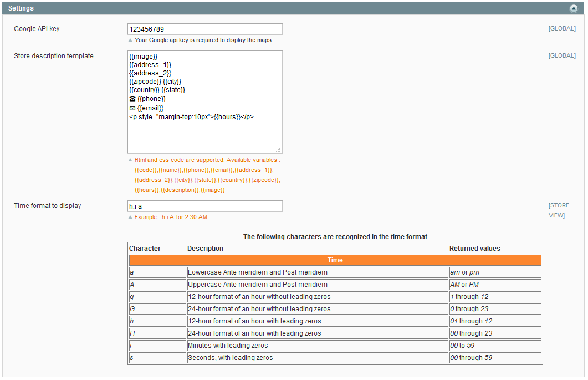The height and width of the screenshot is (380, 588).
Task: Select the Character column header in the table
Action: 145,249
